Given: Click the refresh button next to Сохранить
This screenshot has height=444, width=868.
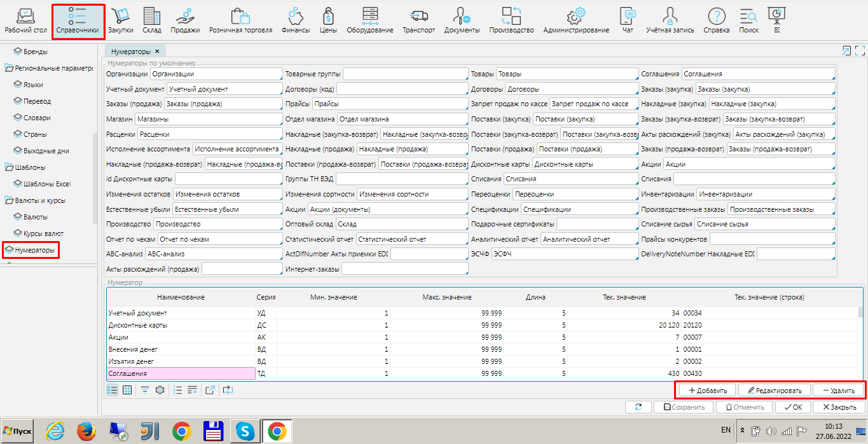Looking at the screenshot, I should [x=638, y=407].
